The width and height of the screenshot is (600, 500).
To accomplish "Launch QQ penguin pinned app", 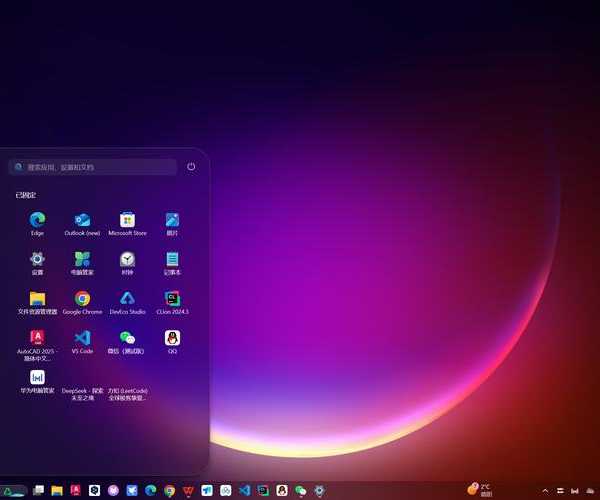I will coord(172,342).
